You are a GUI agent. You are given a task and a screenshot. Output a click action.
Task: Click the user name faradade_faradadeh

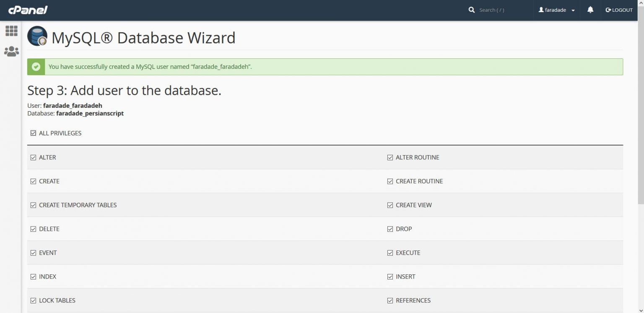[x=73, y=106]
